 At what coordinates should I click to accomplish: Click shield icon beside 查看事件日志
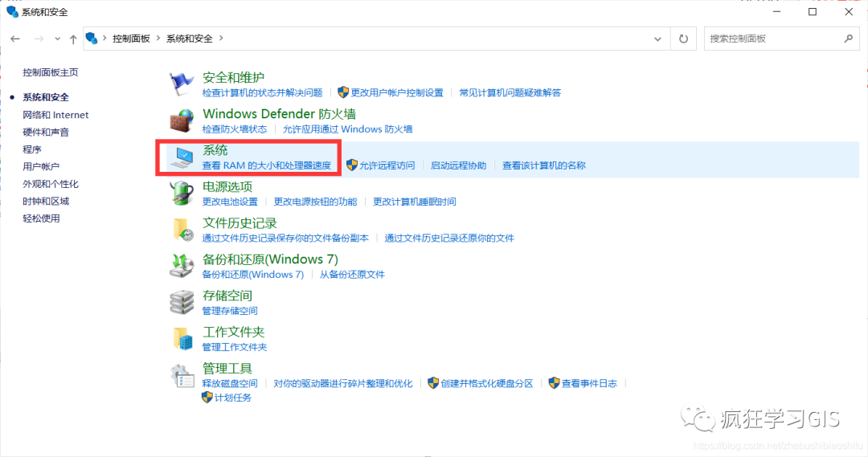[x=554, y=383]
